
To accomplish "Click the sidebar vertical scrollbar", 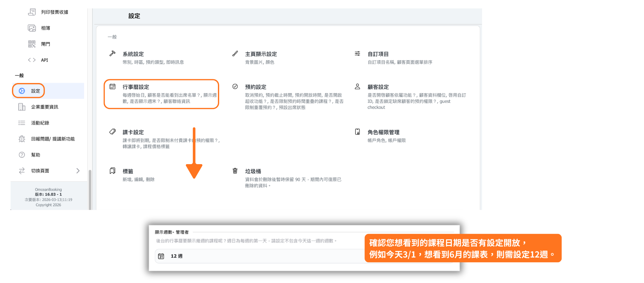I will coord(90,189).
